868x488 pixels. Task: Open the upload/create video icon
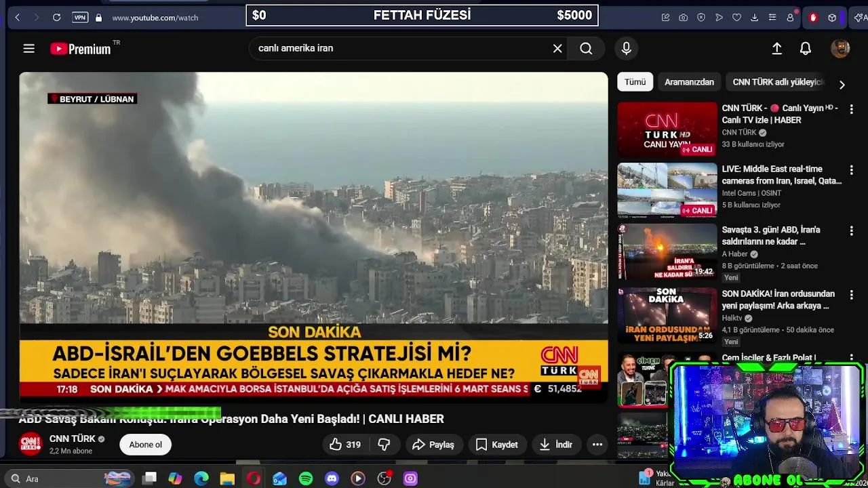coord(777,48)
